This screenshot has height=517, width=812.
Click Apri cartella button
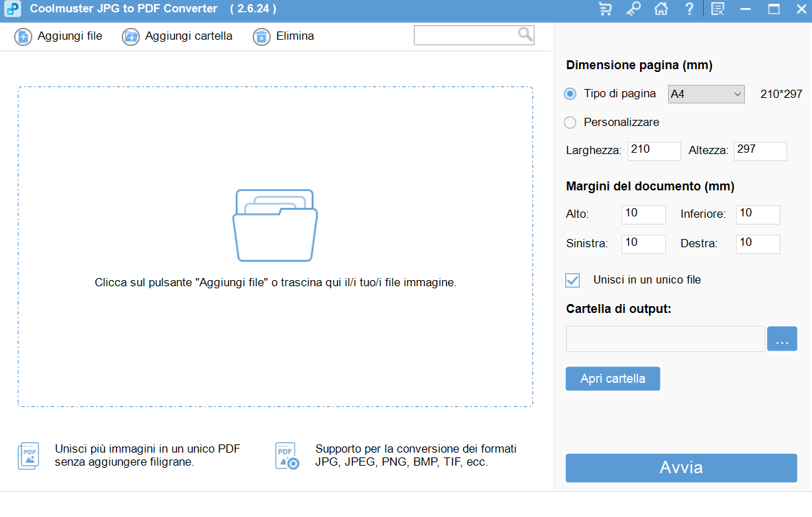(x=613, y=379)
